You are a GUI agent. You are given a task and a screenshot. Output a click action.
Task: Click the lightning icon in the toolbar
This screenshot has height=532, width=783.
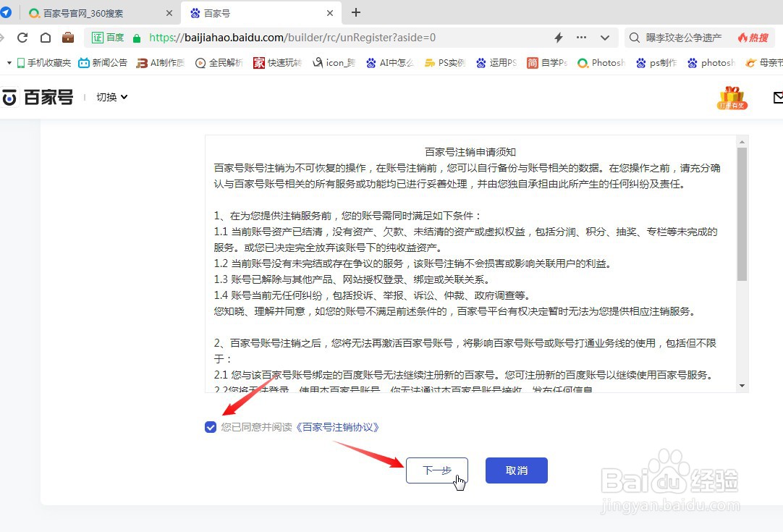[557, 37]
